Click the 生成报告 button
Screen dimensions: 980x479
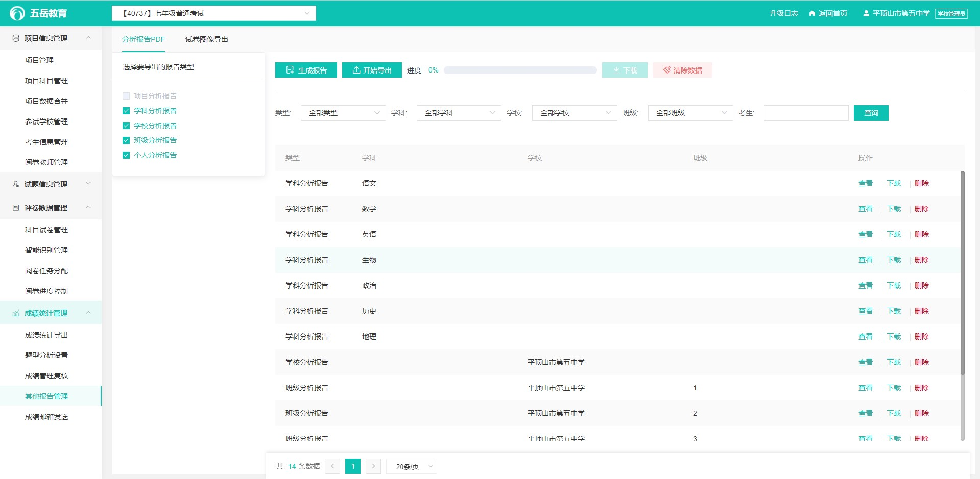click(x=306, y=70)
